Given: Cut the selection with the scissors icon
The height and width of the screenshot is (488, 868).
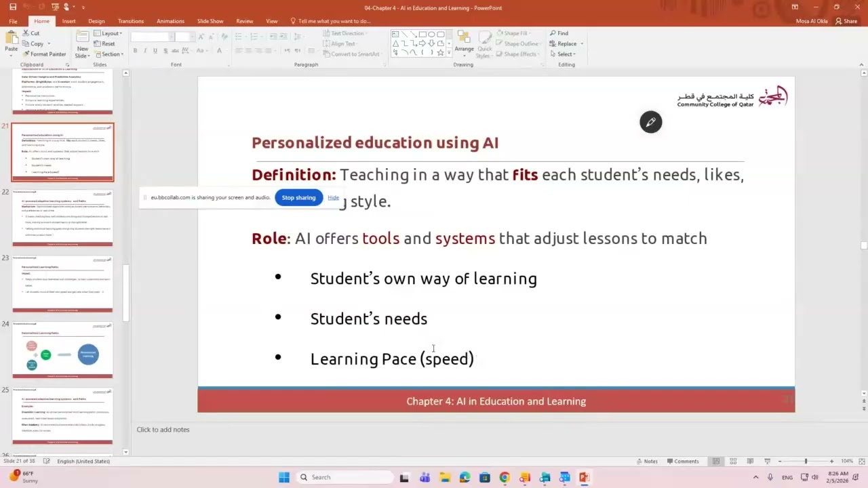Looking at the screenshot, I should coord(31,33).
